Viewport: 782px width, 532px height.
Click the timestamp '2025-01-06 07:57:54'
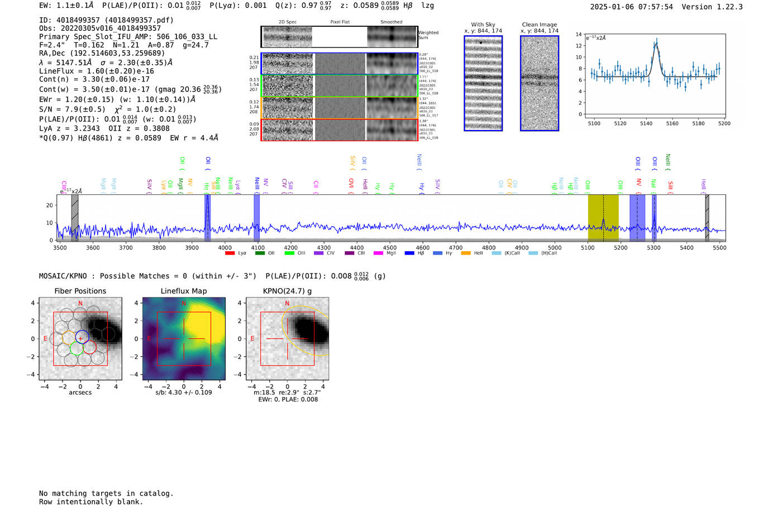click(632, 7)
